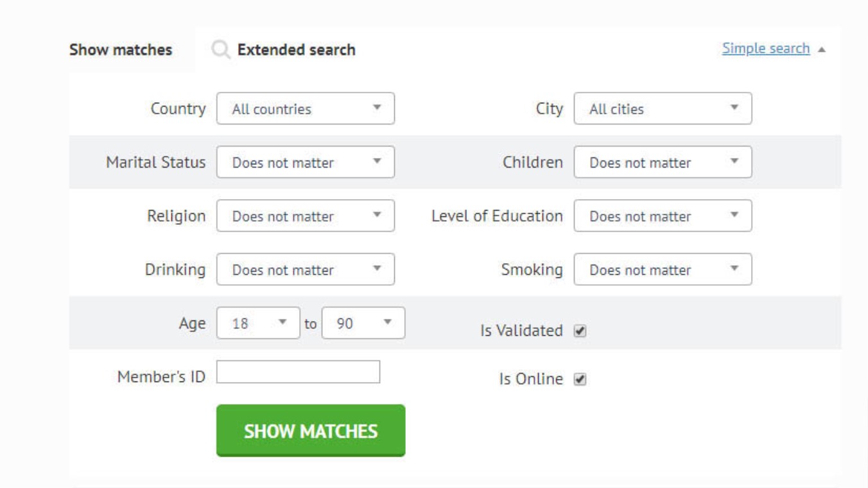Open the Children dropdown
The image size is (868, 488).
[x=663, y=162]
